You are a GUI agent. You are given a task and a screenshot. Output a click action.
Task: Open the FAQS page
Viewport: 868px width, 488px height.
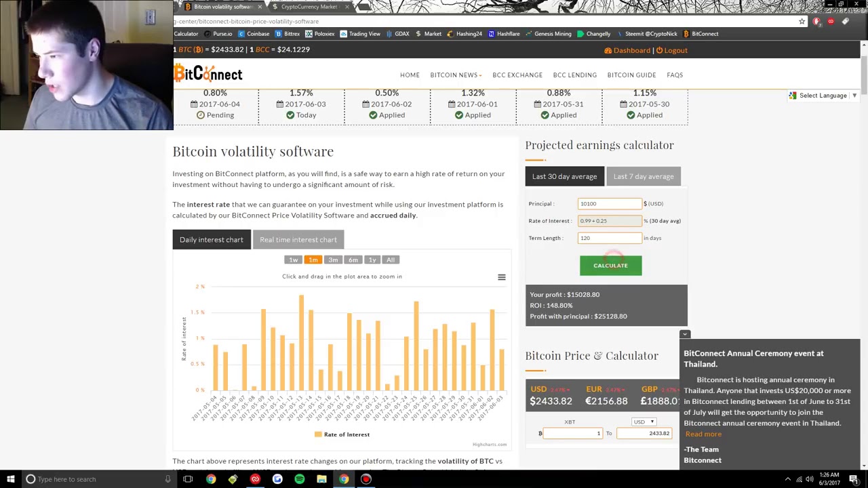[675, 75]
